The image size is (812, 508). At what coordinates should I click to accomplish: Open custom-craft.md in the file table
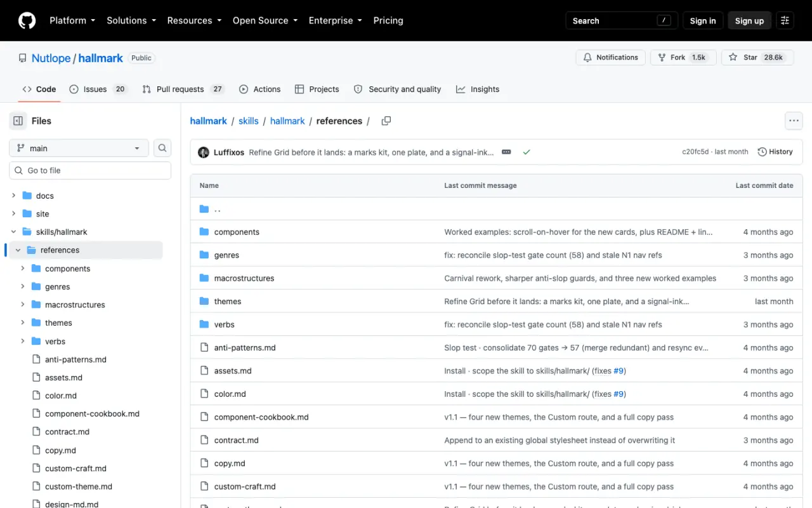click(245, 486)
